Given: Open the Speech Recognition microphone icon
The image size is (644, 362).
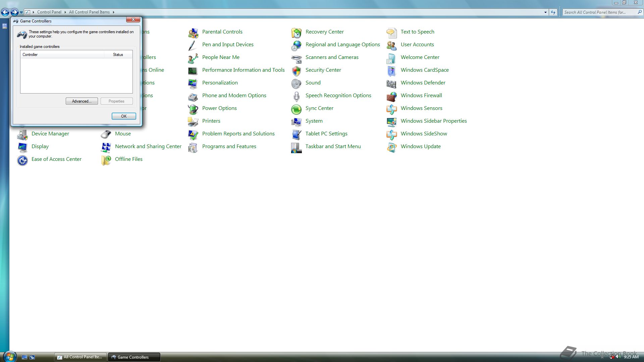Looking at the screenshot, I should [x=296, y=96].
